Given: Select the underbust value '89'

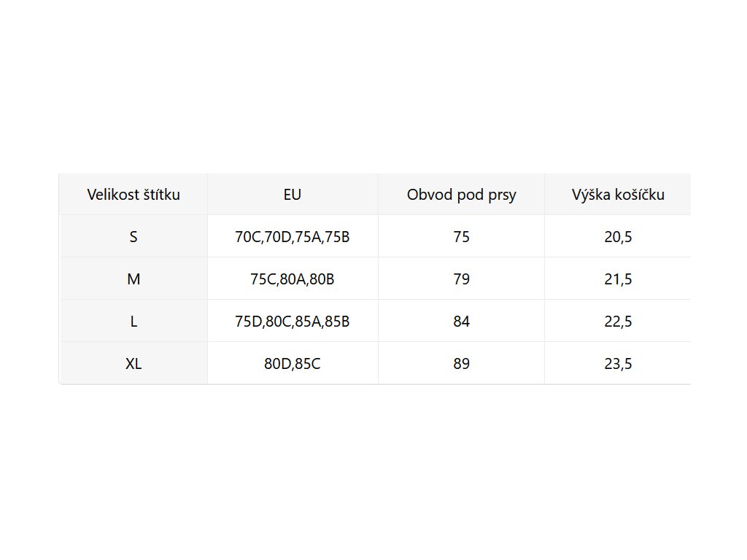Looking at the screenshot, I should (x=461, y=364).
